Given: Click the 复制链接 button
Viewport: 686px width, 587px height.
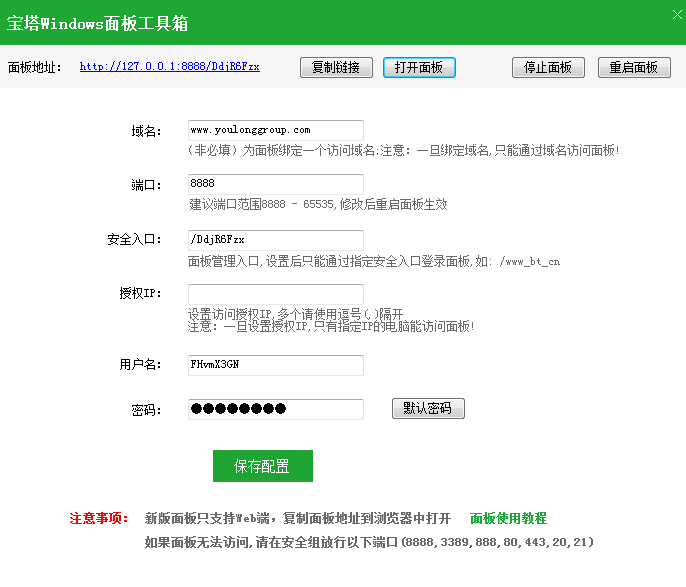Looking at the screenshot, I should [x=336, y=67].
